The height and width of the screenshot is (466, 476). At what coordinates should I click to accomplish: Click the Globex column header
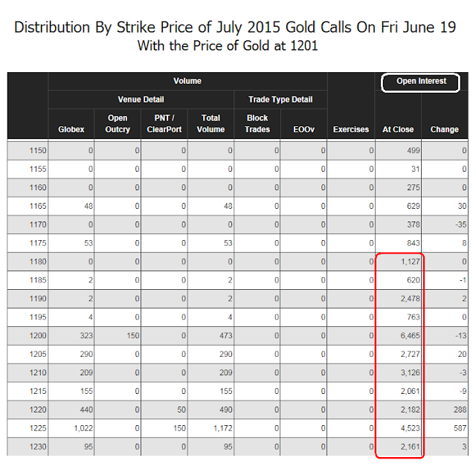click(x=71, y=129)
